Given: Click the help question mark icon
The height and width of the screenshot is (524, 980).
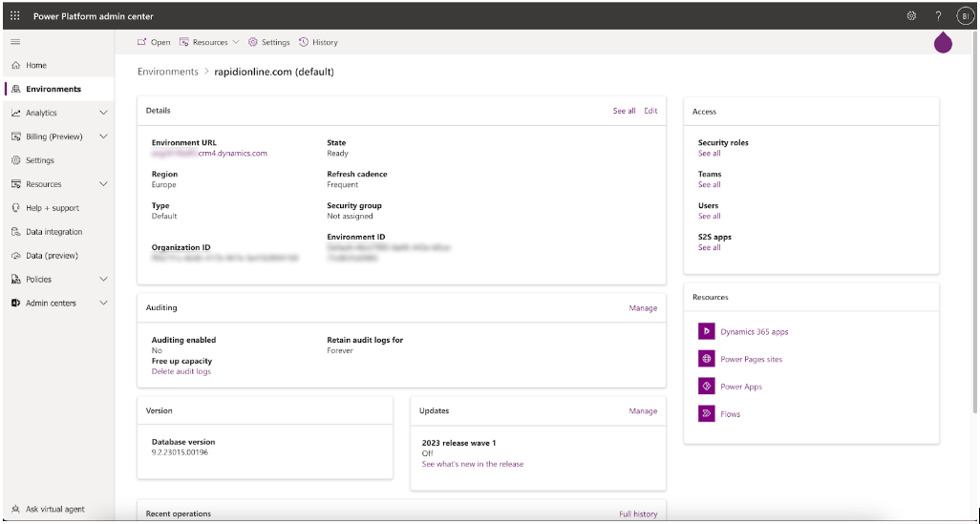Looking at the screenshot, I should [x=938, y=16].
